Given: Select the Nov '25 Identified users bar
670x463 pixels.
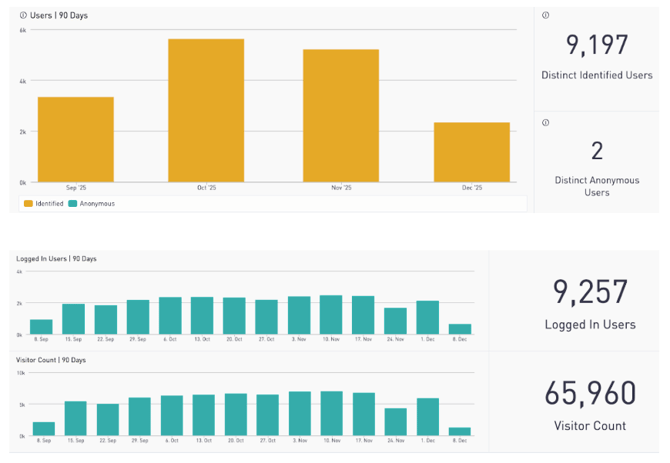Looking at the screenshot, I should click(341, 116).
